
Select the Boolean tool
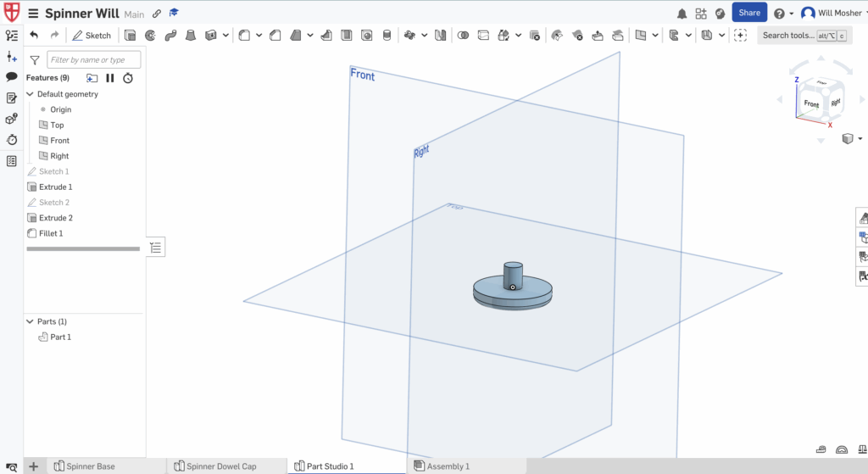click(x=463, y=36)
